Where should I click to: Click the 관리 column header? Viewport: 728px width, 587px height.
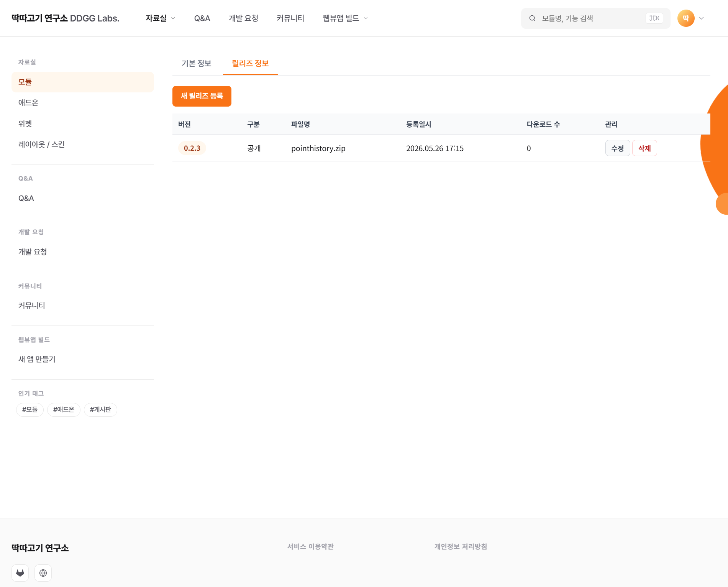(612, 124)
